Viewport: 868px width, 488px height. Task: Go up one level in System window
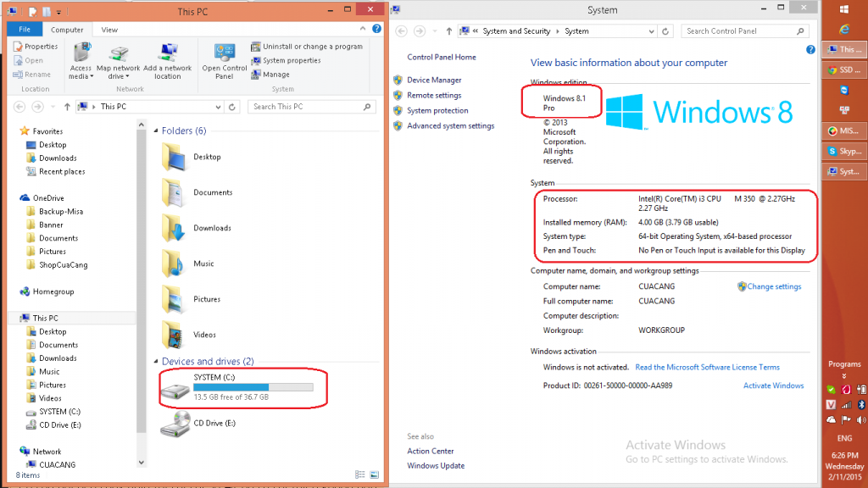[x=449, y=31]
